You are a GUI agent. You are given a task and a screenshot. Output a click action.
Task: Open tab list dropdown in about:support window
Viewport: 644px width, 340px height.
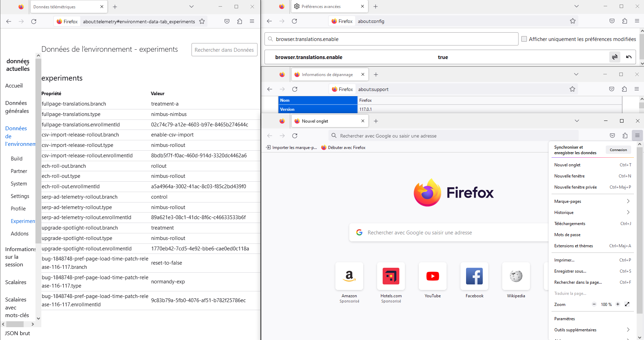coord(576,74)
